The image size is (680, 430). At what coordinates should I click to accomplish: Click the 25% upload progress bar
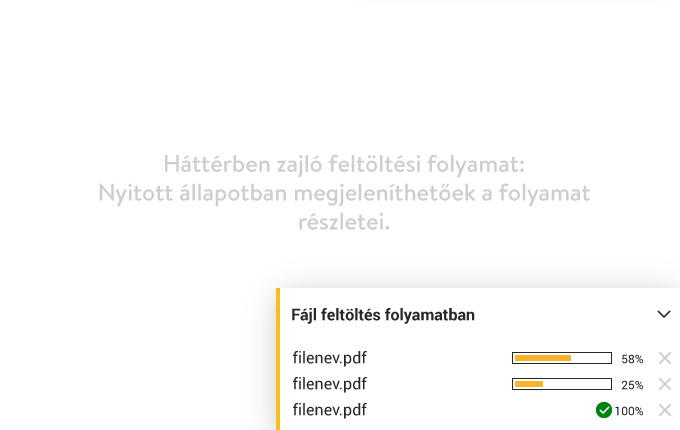[x=562, y=384]
